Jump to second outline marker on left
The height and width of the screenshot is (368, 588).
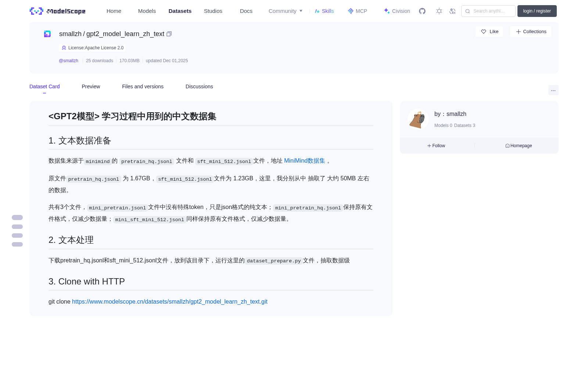tap(17, 227)
